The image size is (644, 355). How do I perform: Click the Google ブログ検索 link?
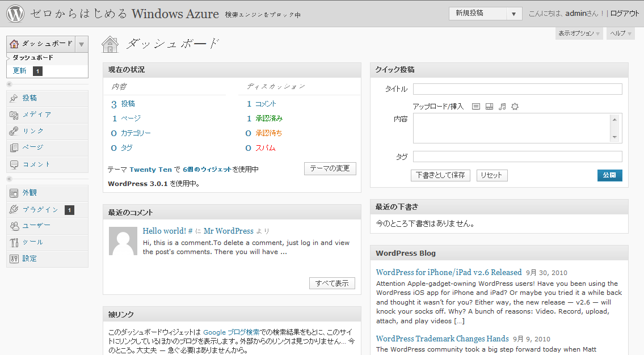[231, 332]
